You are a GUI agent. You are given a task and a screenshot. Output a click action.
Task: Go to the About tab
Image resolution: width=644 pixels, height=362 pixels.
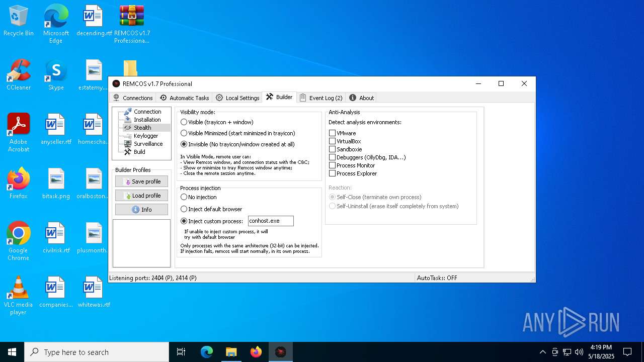point(362,98)
